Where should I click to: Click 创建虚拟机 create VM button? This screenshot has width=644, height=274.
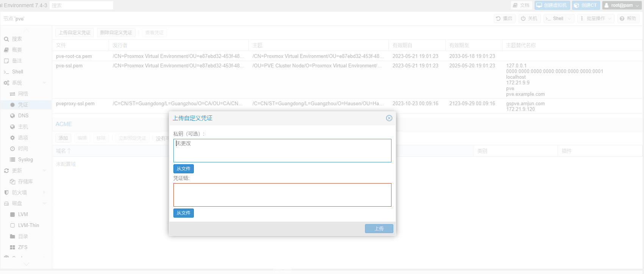tap(552, 5)
